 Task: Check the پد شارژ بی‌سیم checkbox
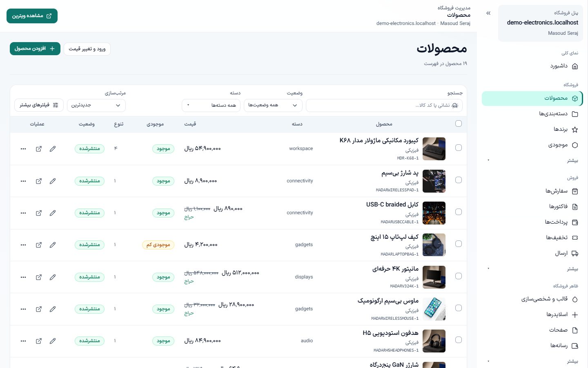(459, 180)
